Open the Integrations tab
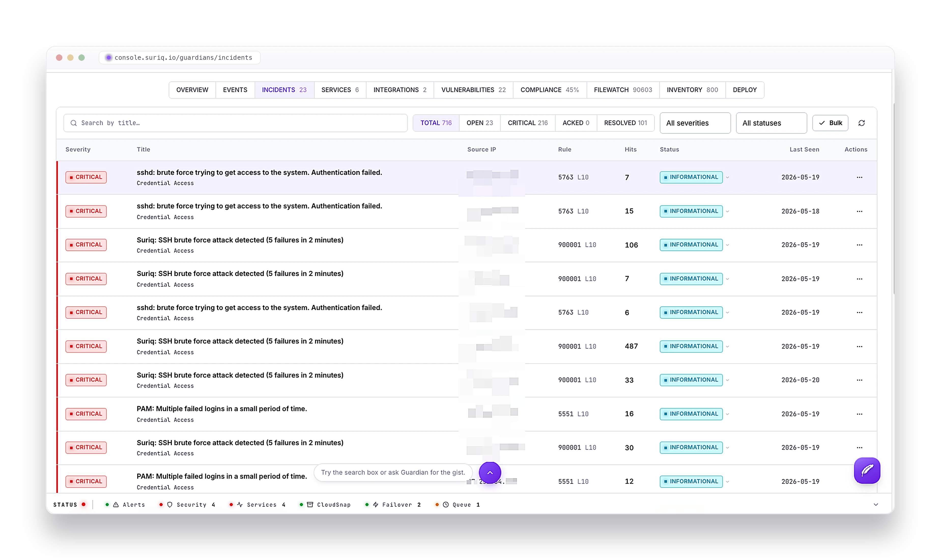941x560 pixels. coord(400,90)
